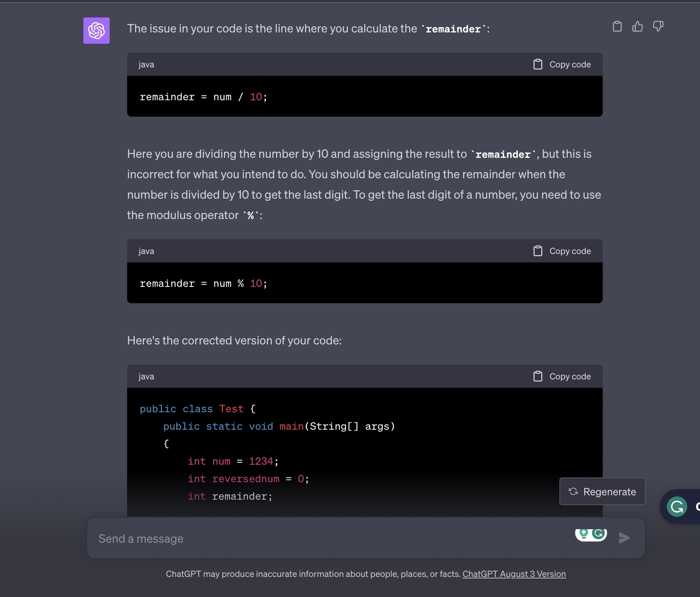
Task: Click the java label of the first code block
Action: (146, 65)
